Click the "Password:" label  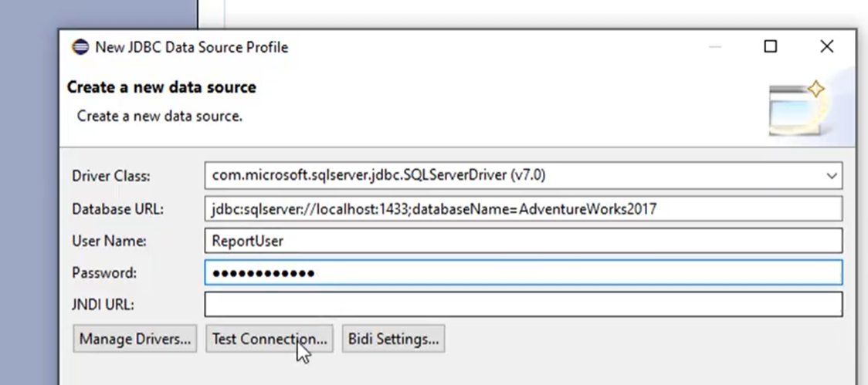point(104,273)
